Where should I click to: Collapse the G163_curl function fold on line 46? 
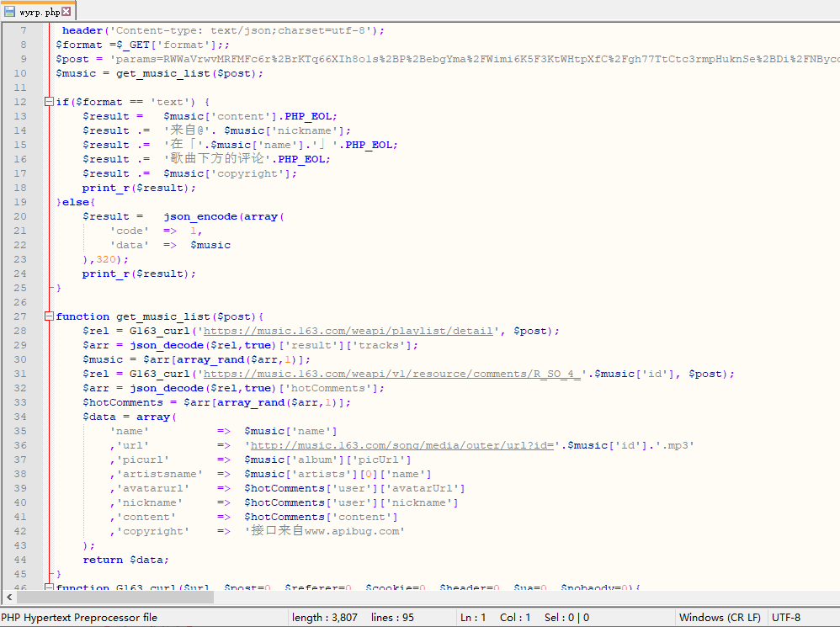(49, 587)
